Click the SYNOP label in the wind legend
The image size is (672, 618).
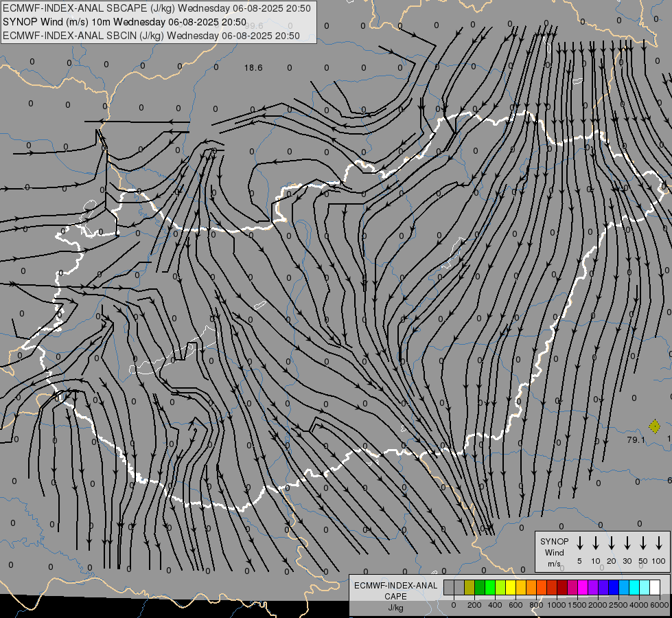coord(554,542)
